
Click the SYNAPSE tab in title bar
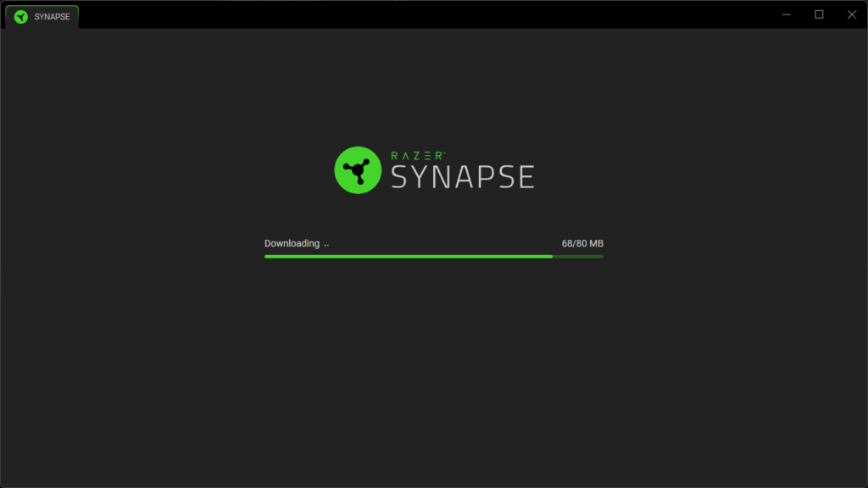(42, 17)
